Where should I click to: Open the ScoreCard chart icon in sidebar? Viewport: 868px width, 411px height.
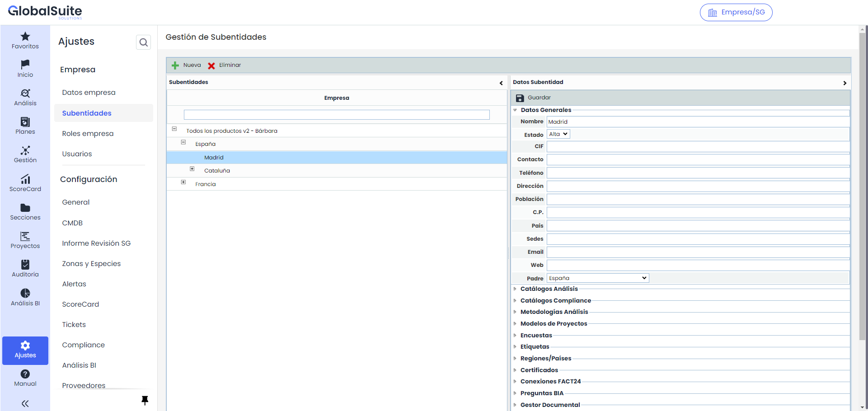pyautogui.click(x=25, y=179)
